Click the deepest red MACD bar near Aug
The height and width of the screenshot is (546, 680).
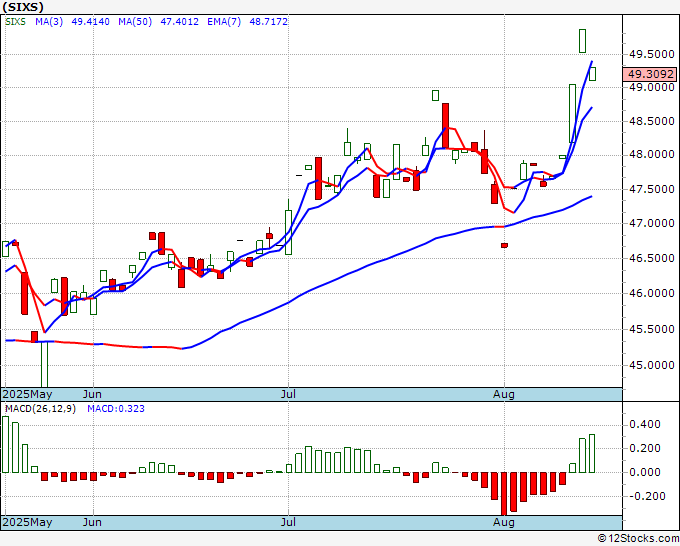tap(504, 494)
